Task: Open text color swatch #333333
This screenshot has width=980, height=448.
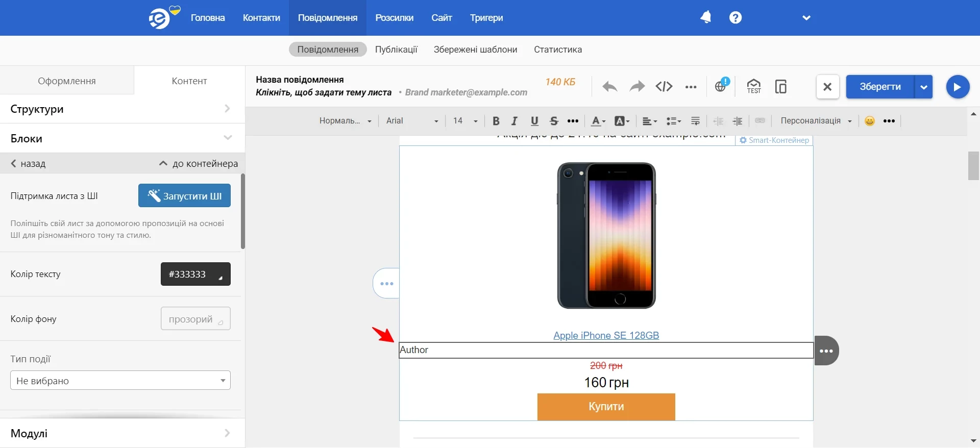Action: (195, 274)
